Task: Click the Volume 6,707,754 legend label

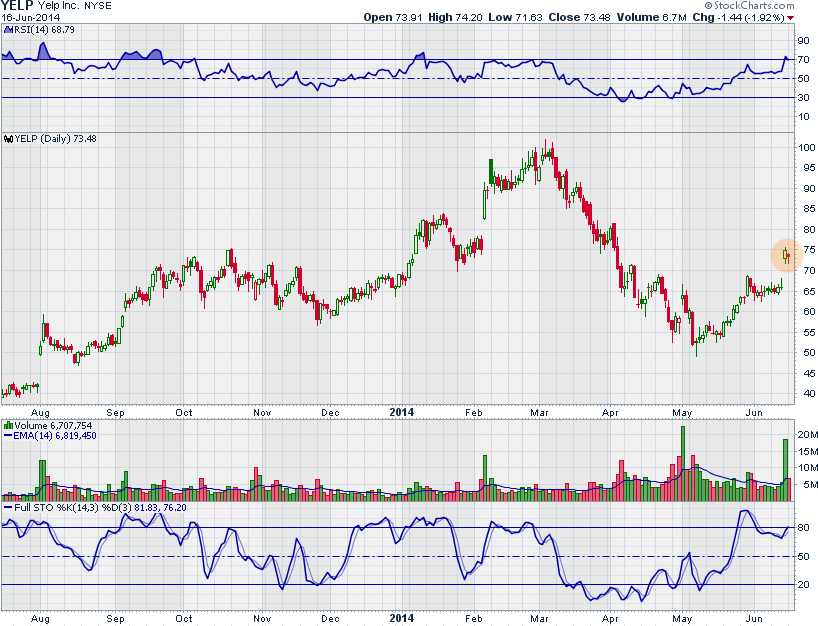Action: [53, 426]
